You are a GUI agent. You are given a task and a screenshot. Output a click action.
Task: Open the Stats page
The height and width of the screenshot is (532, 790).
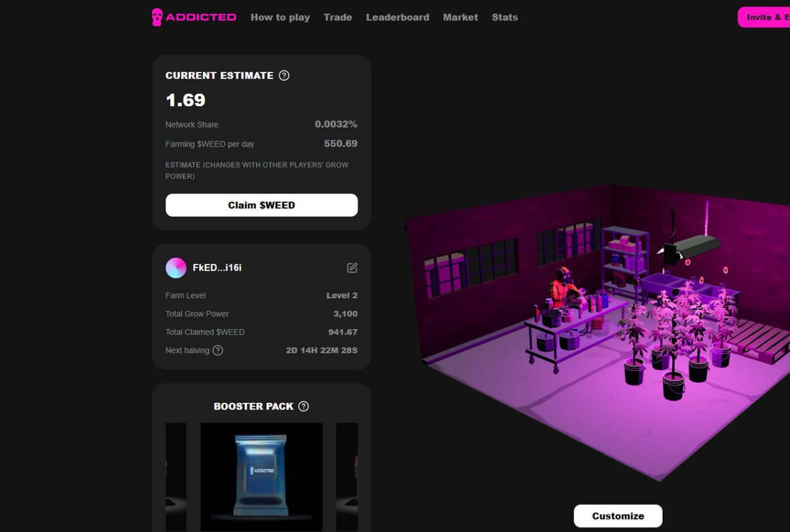coord(505,17)
